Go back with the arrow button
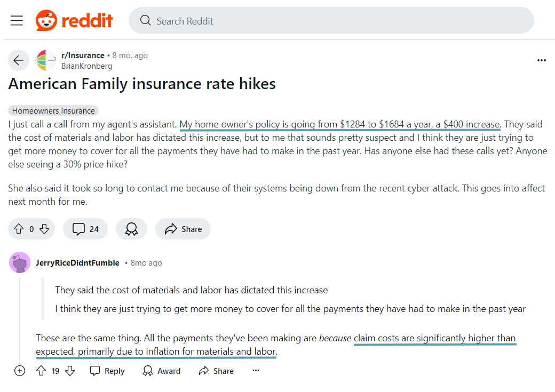 [x=18, y=60]
